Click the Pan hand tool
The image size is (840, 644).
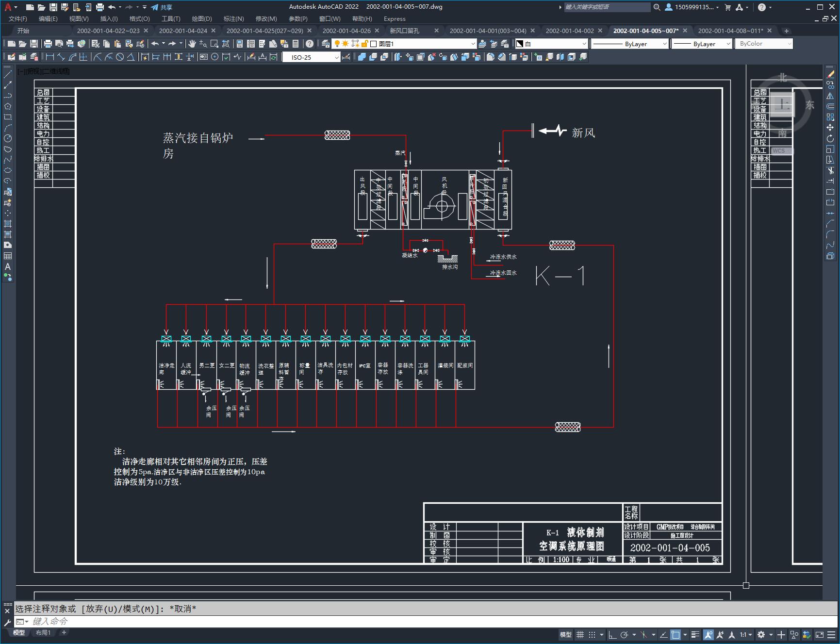192,44
